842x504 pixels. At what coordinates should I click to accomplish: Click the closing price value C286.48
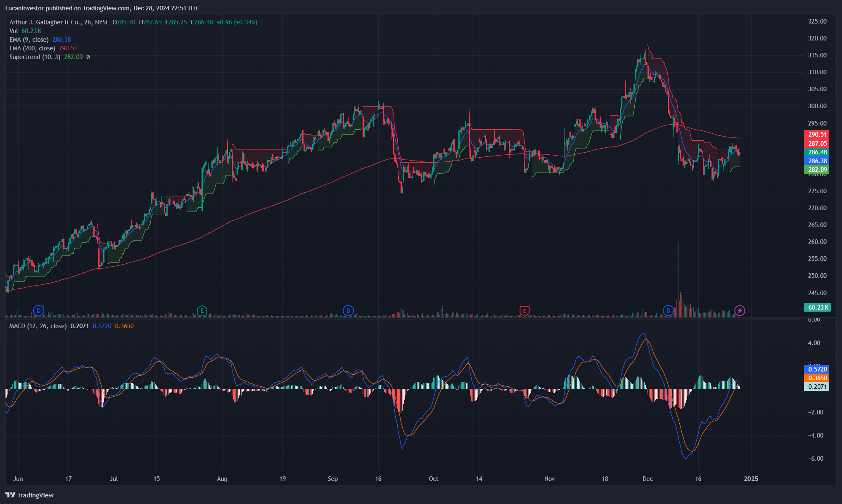(x=202, y=22)
